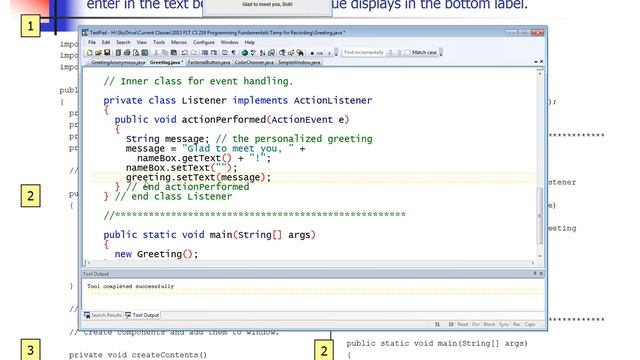Click the web browser globe icon
The image size is (640, 360).
244,53
